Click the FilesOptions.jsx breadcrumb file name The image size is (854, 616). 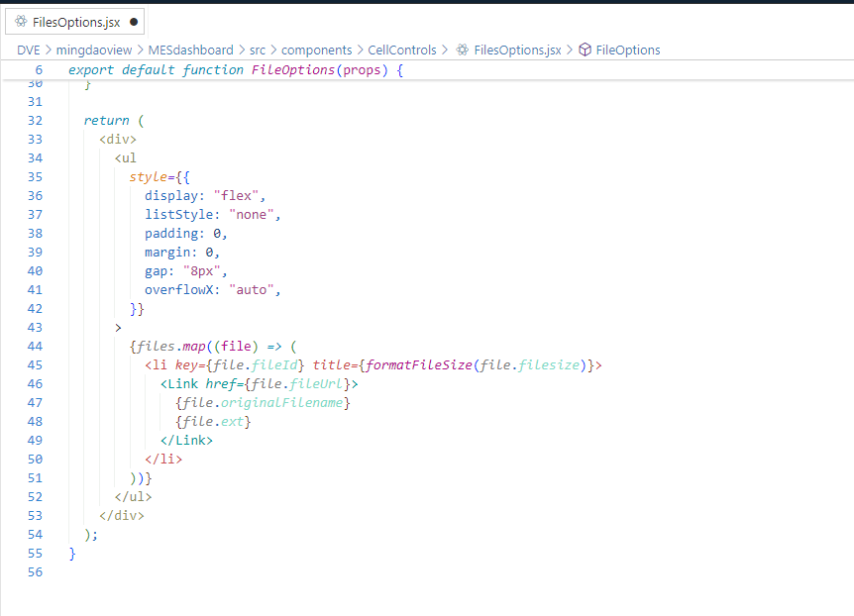(517, 50)
